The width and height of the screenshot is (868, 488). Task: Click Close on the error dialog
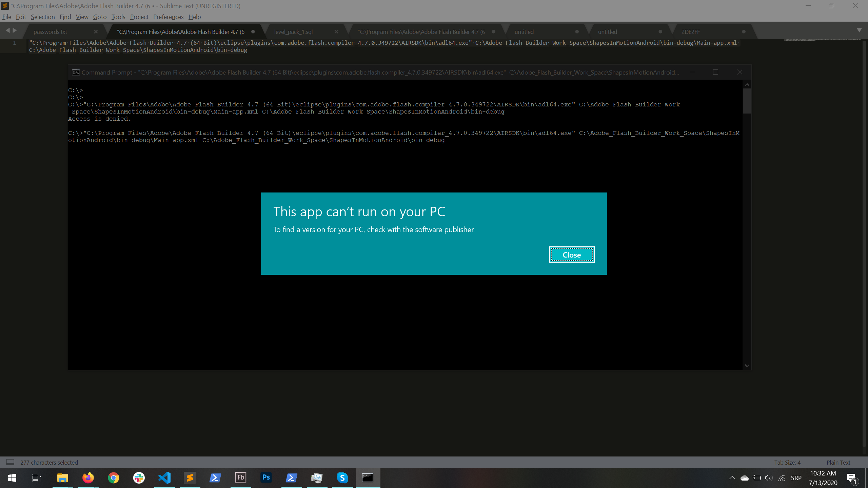(x=571, y=255)
